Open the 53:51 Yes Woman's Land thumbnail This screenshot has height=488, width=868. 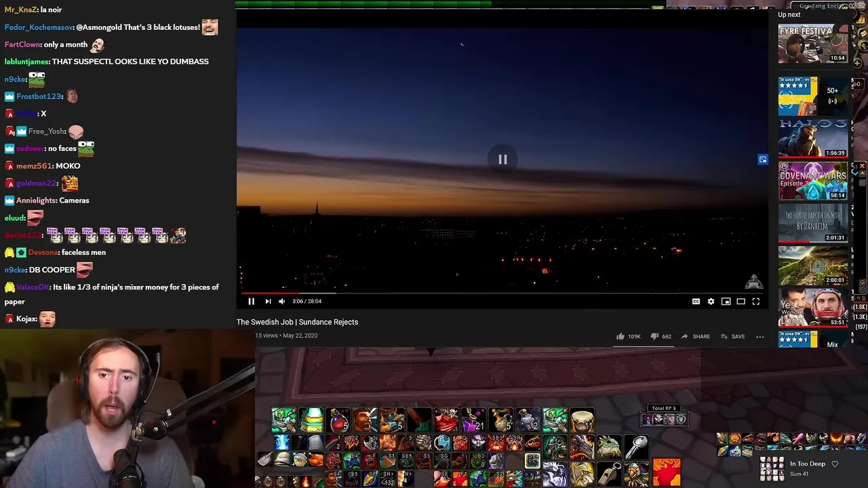[x=812, y=308]
